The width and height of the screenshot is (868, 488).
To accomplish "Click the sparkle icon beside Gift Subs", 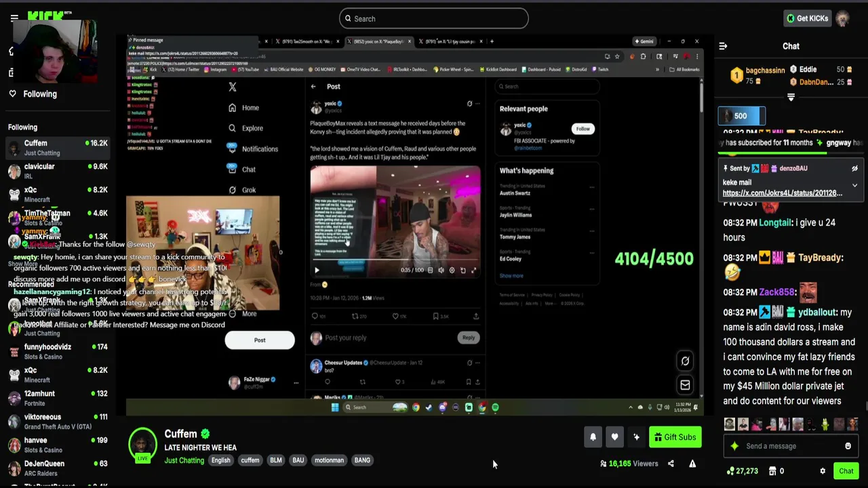I will [636, 437].
